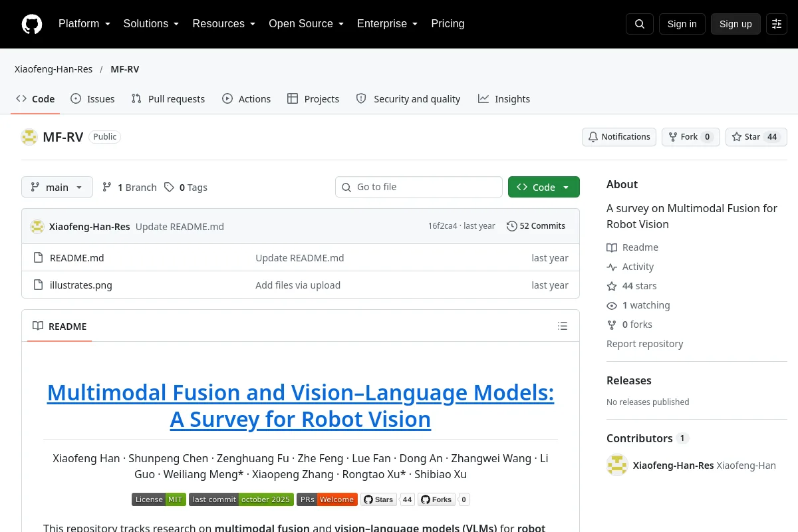This screenshot has width=798, height=532.
Task: Open the green Code dropdown button
Action: [x=544, y=187]
